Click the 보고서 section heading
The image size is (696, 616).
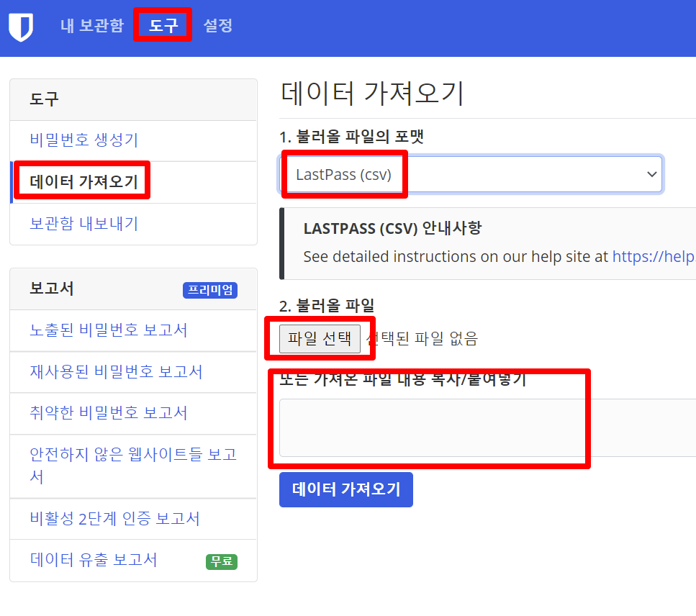point(52,289)
